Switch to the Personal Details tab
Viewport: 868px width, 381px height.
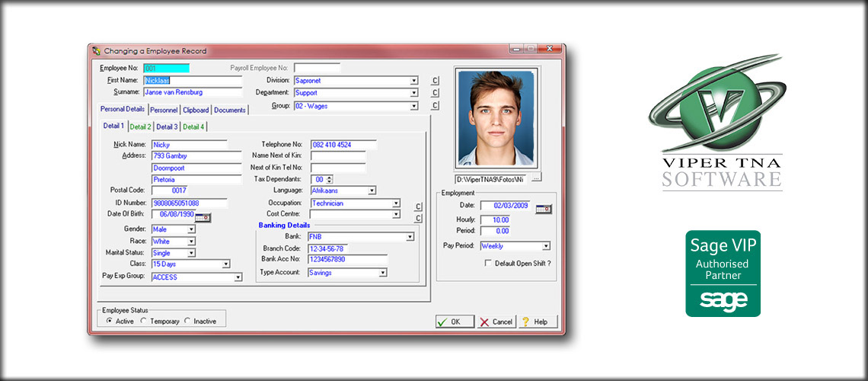coord(123,109)
